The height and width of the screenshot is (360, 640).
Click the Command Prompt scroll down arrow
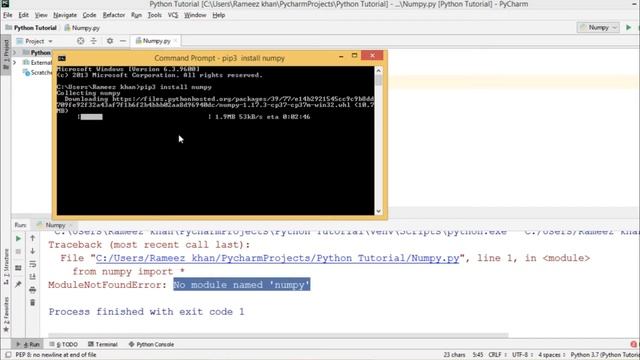click(378, 211)
